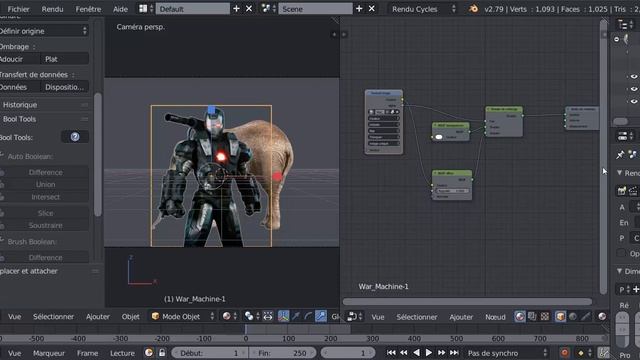Open the Objet menu in 3D view
Viewport: 640px width, 360px height.
130,316
